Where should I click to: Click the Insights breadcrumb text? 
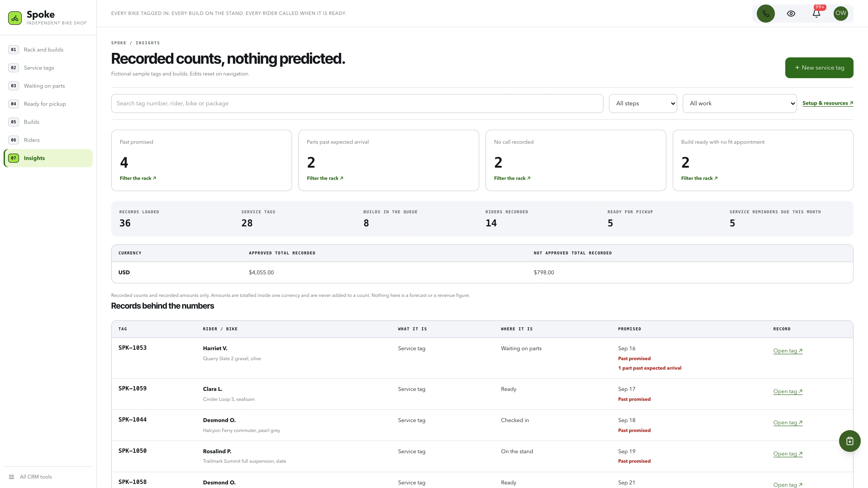[148, 43]
